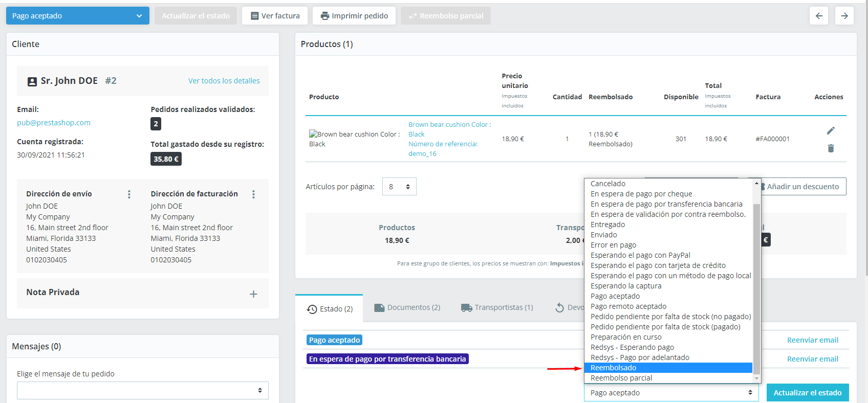Open the Pago aceptado status dropdown at top
Viewport: 868px width, 403px height.
[x=78, y=16]
